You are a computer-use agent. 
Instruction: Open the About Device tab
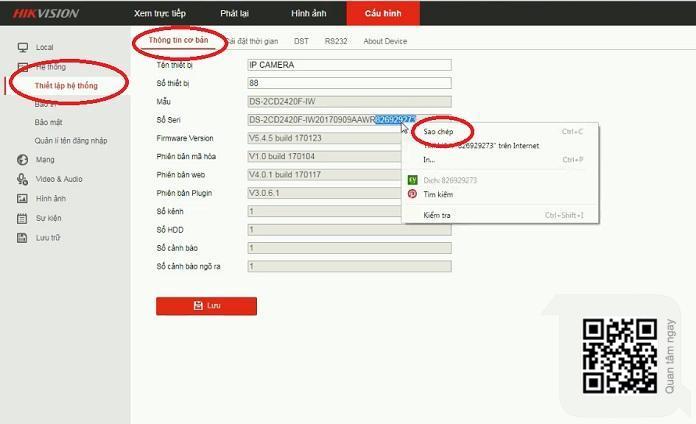[385, 41]
